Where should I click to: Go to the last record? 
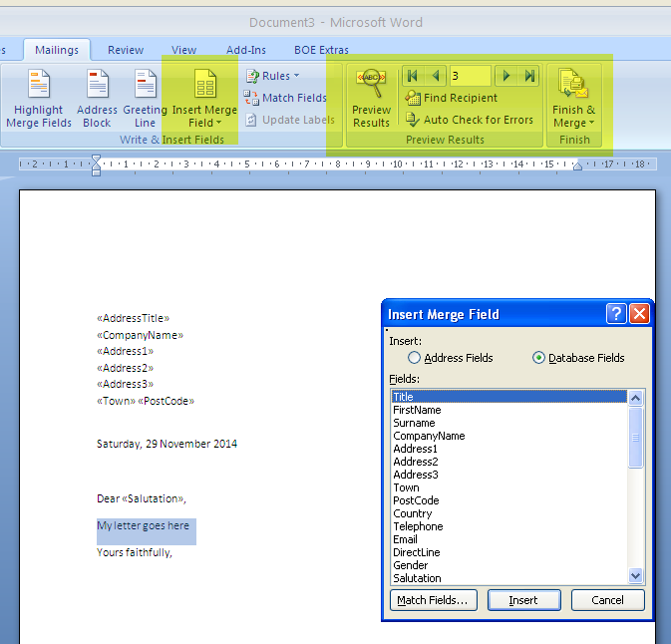(529, 76)
